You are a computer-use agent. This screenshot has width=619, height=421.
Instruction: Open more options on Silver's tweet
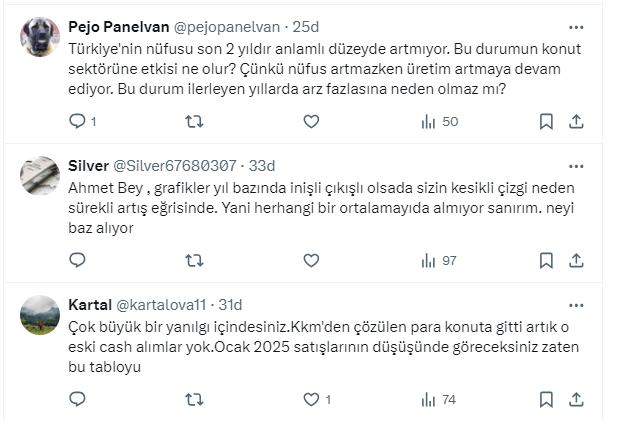[x=576, y=165]
